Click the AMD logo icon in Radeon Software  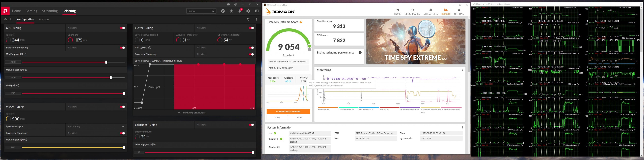(x=5, y=11)
